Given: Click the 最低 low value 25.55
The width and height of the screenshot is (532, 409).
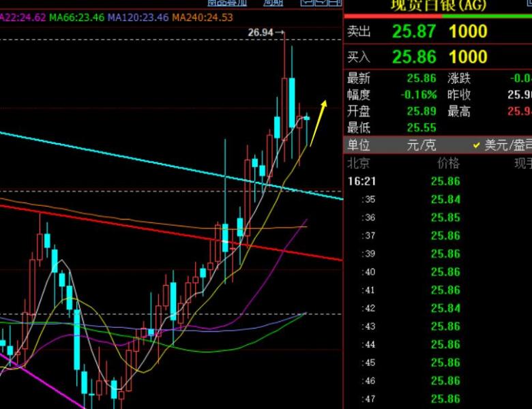Looking at the screenshot, I should click(x=422, y=128).
